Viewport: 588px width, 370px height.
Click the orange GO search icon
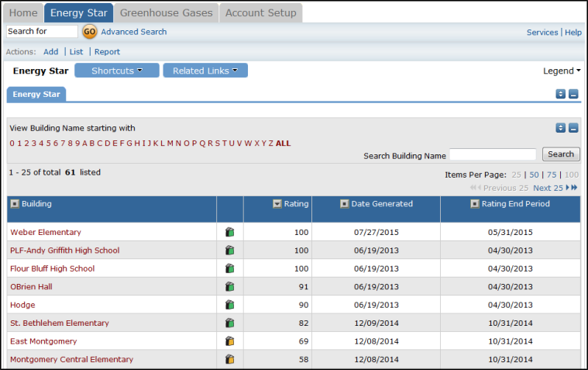tap(89, 32)
